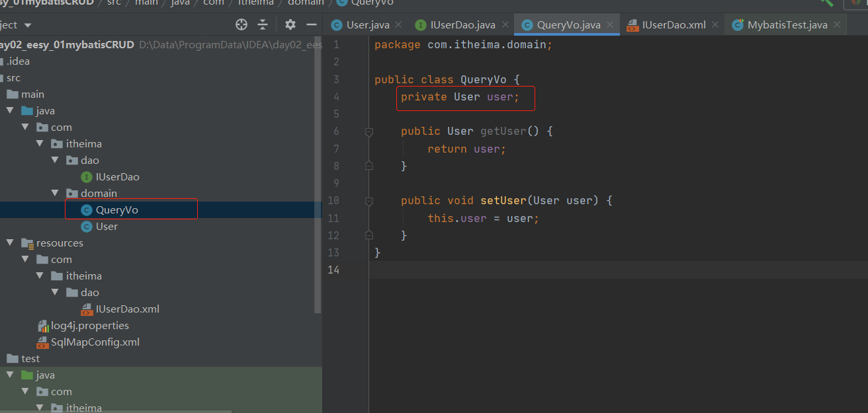Close the User.java editor tab

point(398,25)
